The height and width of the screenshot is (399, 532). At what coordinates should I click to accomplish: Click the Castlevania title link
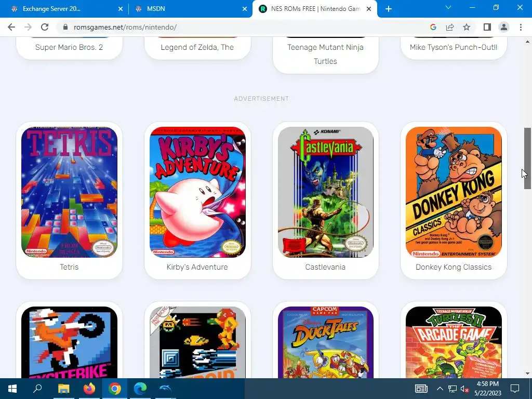(x=325, y=267)
